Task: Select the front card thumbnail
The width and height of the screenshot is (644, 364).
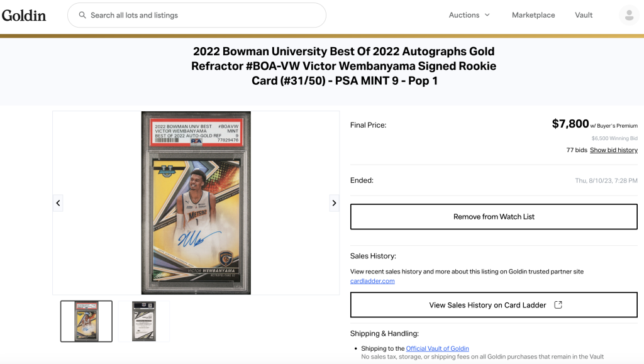Action: click(x=86, y=321)
